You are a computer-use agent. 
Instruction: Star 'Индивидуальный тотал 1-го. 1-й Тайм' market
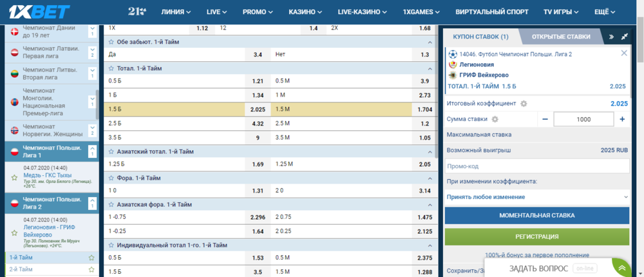tap(111, 245)
